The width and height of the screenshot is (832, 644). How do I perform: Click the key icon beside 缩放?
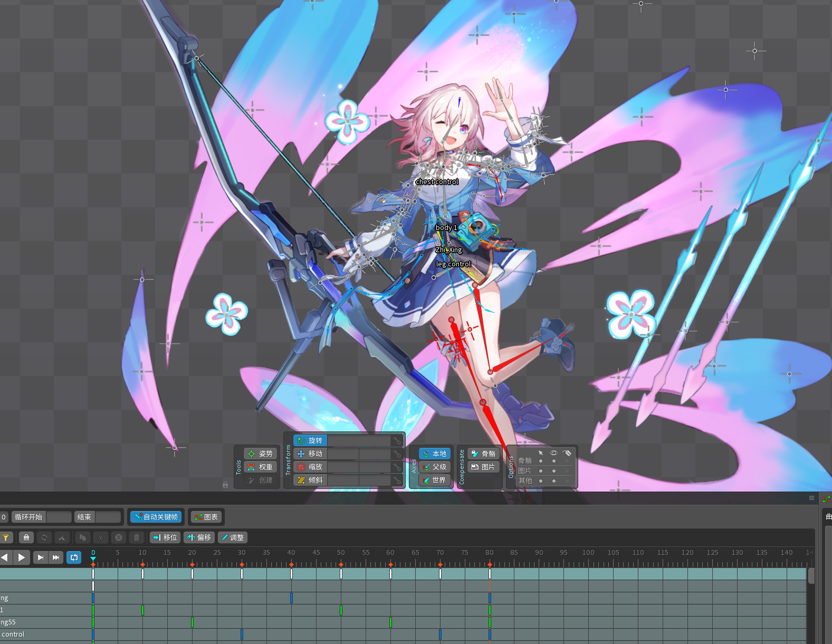click(397, 467)
